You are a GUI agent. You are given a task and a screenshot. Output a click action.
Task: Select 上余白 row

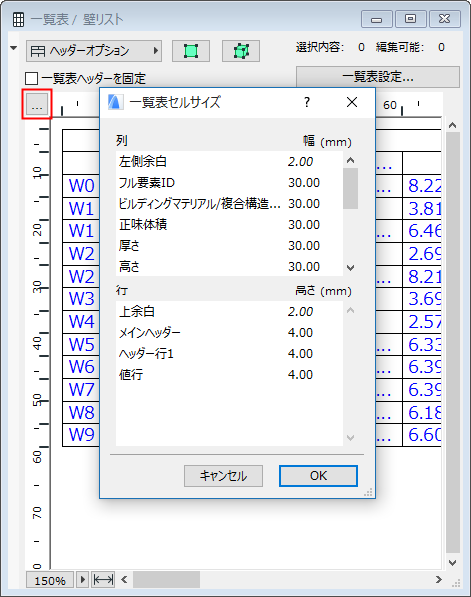(229, 311)
